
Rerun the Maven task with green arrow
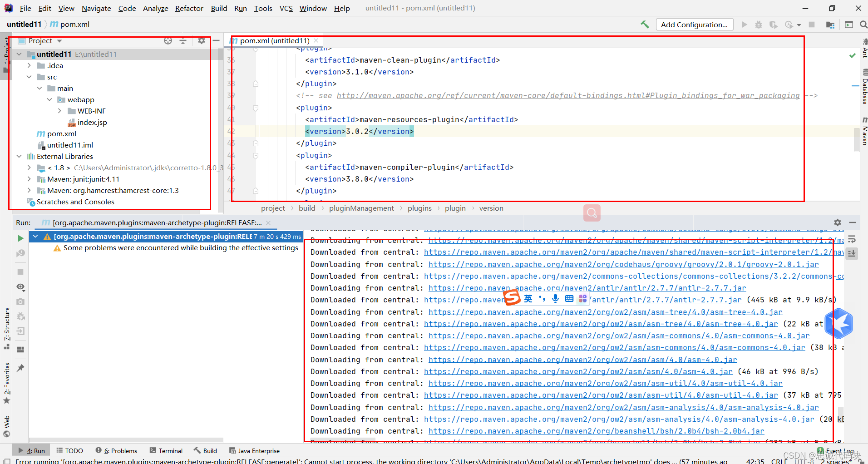(20, 238)
